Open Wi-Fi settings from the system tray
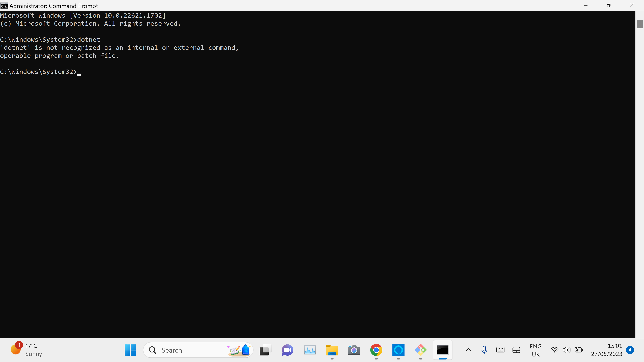The image size is (644, 362). tap(554, 350)
